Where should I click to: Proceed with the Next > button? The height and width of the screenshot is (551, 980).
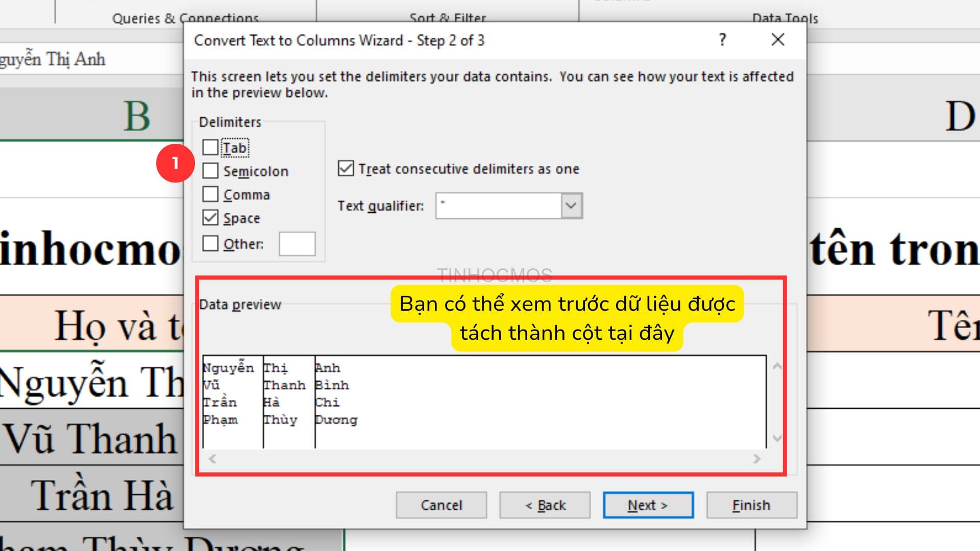[648, 505]
